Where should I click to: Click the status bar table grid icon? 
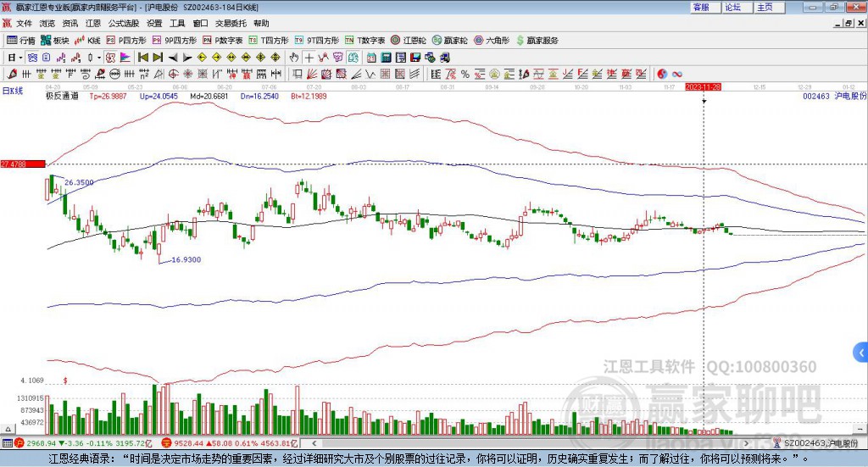point(7,443)
